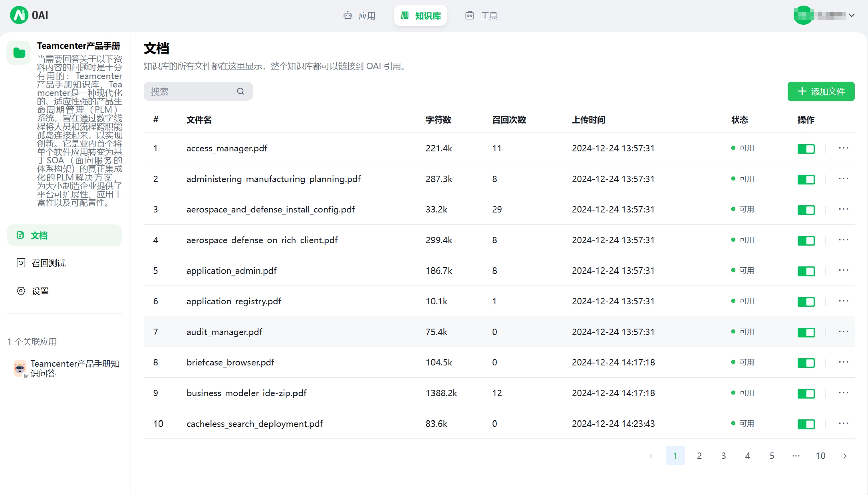
Task: Expand the user account dropdown arrow
Action: coord(851,15)
